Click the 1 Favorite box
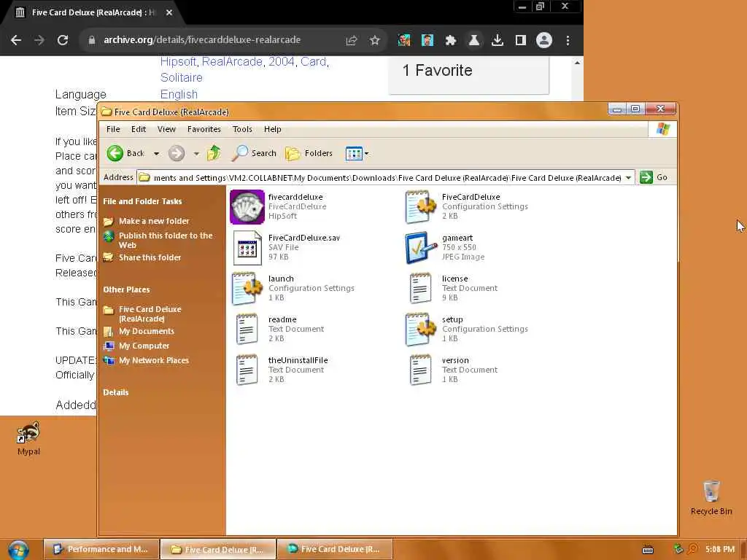Image resolution: width=747 pixels, height=560 pixels. [x=469, y=74]
